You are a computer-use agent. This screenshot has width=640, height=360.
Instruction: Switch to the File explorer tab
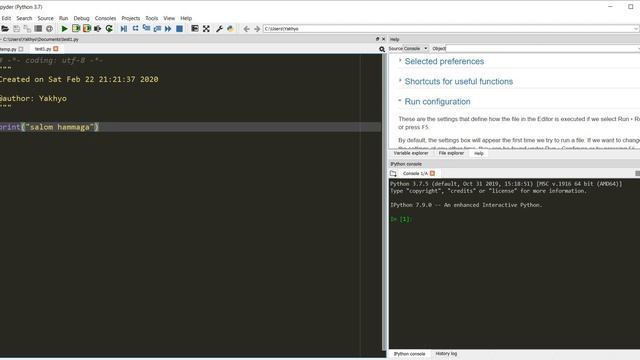pyautogui.click(x=451, y=153)
